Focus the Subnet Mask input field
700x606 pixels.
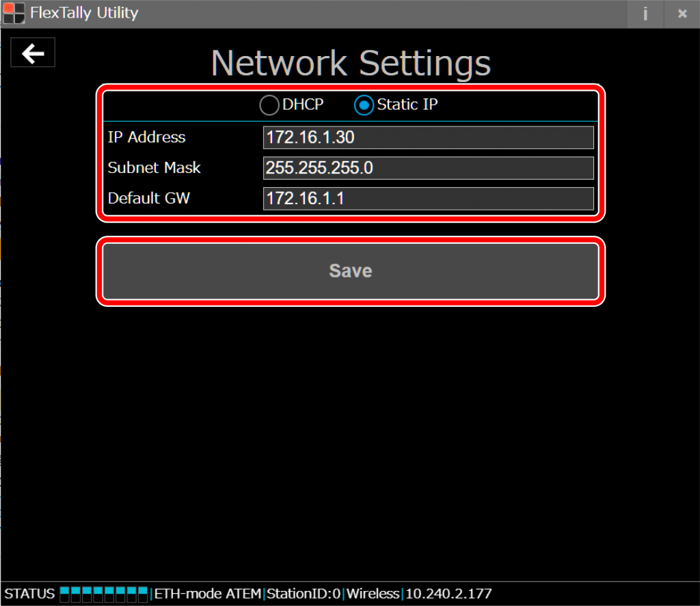pyautogui.click(x=428, y=168)
